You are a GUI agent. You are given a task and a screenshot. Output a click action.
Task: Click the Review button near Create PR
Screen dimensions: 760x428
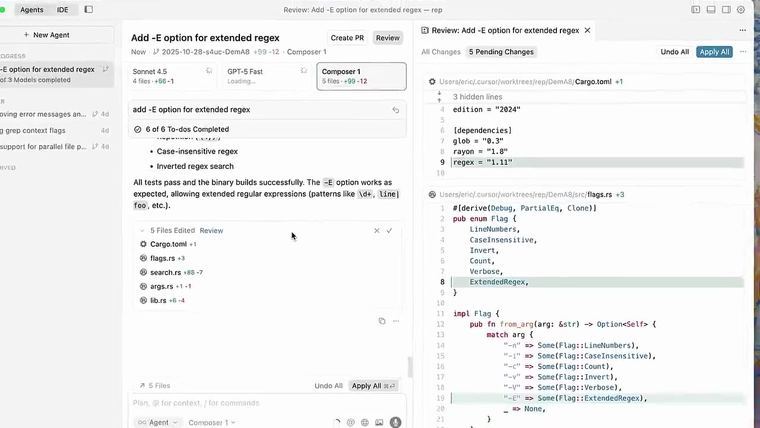(388, 38)
